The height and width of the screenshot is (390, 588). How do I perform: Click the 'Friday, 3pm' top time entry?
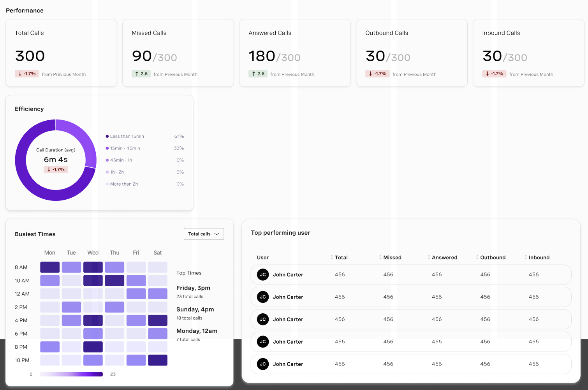click(193, 288)
